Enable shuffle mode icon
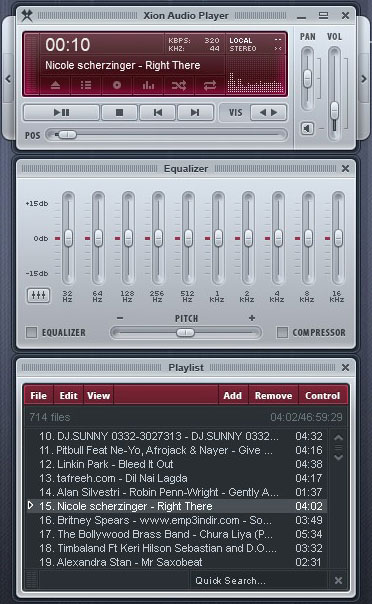The image size is (372, 604). pyautogui.click(x=179, y=85)
